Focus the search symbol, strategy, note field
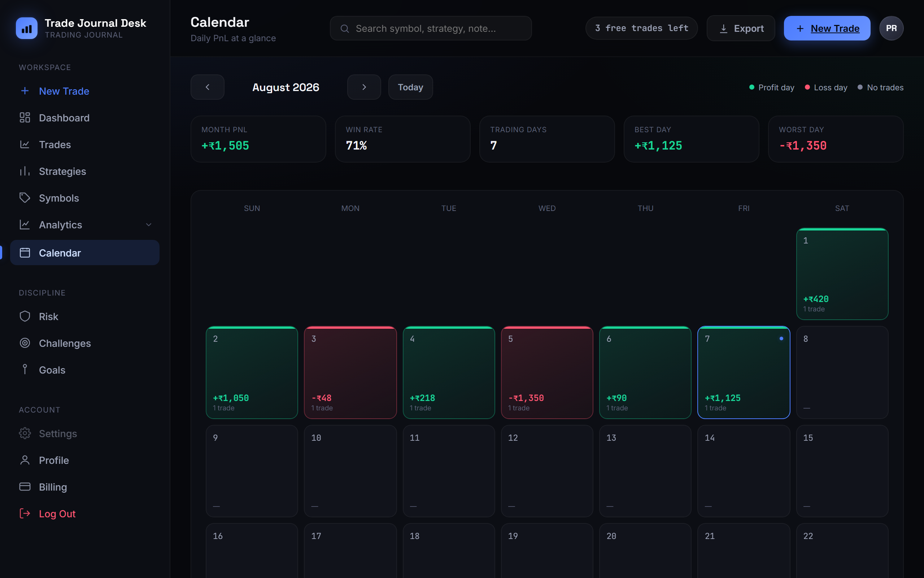 431,28
